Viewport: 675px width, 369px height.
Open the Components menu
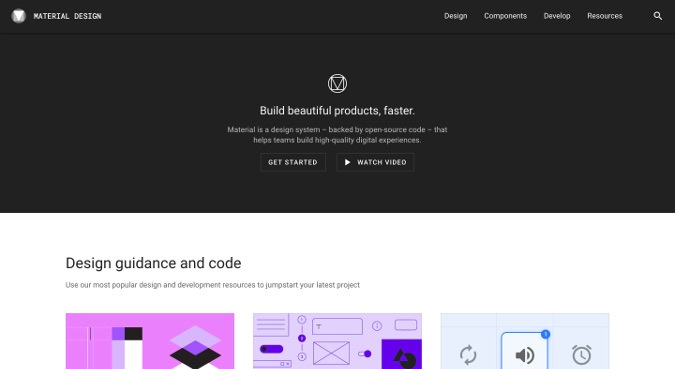(x=505, y=16)
